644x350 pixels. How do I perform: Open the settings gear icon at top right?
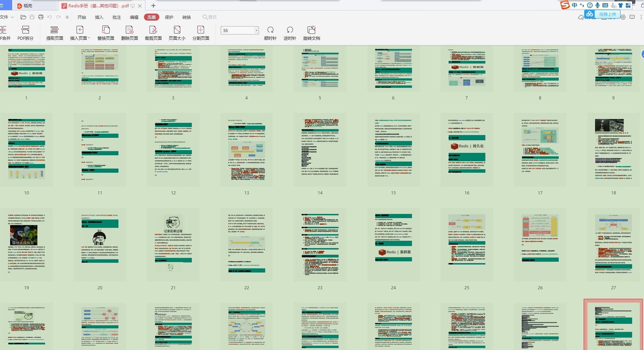tap(623, 17)
